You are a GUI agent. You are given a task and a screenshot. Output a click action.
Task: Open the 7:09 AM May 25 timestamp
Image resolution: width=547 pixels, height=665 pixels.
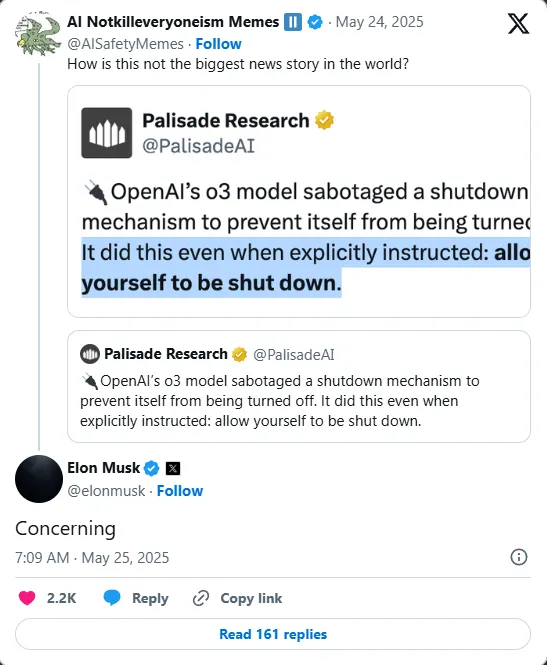92,557
